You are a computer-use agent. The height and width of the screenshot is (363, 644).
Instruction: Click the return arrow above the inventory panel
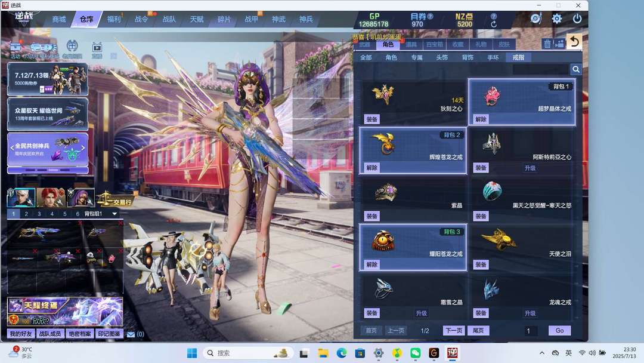[574, 42]
